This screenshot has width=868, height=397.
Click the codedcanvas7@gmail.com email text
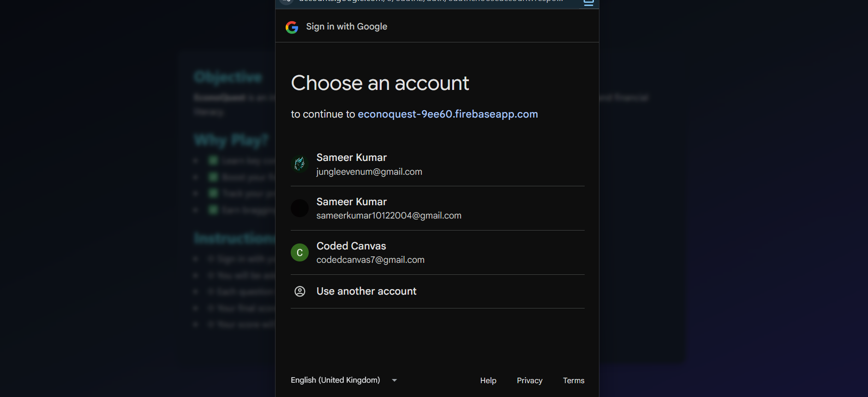pyautogui.click(x=370, y=260)
